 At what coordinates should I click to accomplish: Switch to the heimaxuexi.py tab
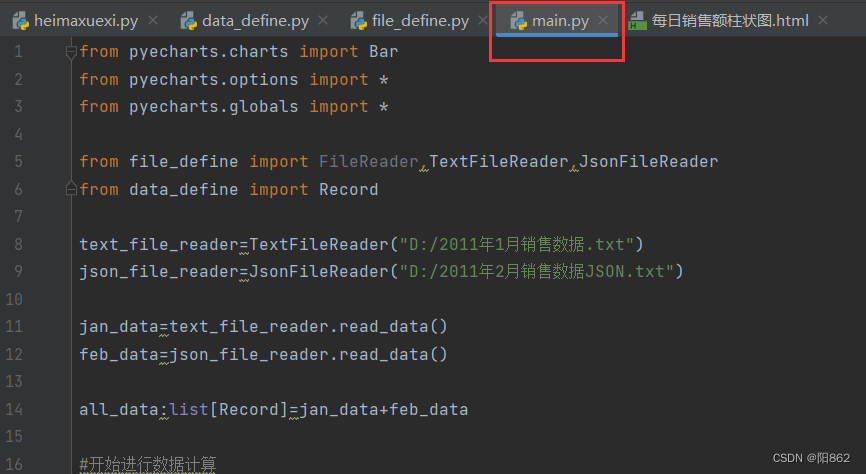point(86,21)
